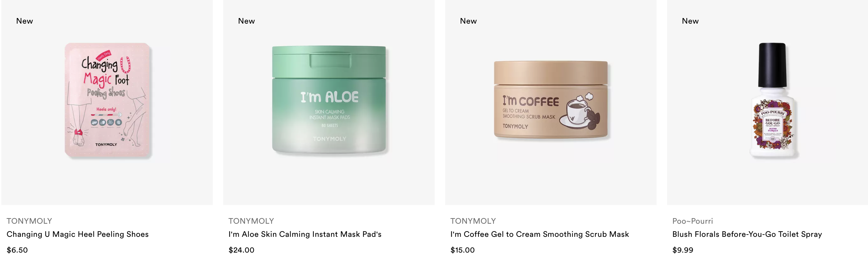Click the $24.00 price
Viewport: 868px width, 267px height.
tap(241, 250)
